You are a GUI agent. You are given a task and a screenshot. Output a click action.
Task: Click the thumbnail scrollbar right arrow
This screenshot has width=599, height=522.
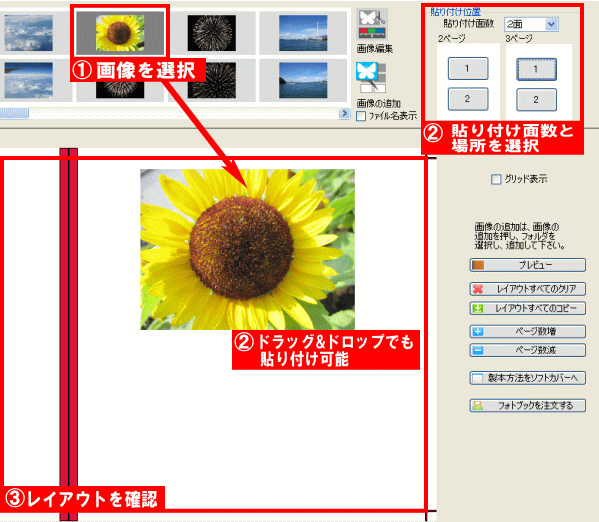coord(345,113)
